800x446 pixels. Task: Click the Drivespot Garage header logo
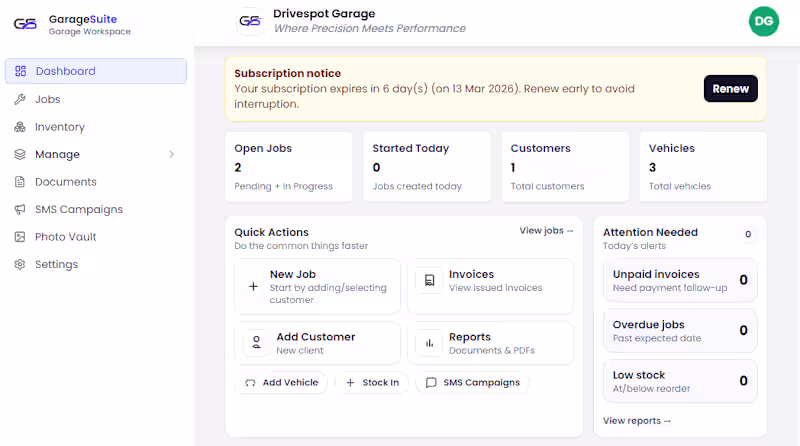[x=251, y=21]
